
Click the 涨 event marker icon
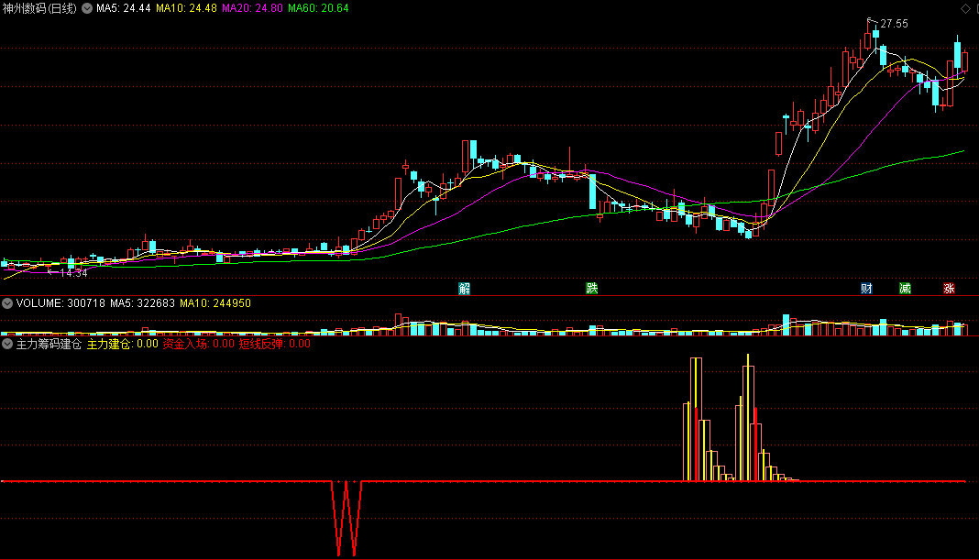(x=949, y=289)
